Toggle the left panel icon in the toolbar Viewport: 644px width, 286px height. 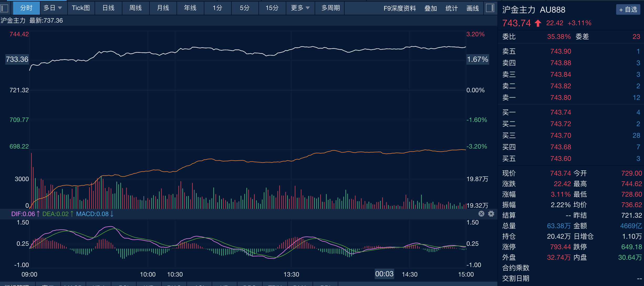pyautogui.click(x=4, y=8)
